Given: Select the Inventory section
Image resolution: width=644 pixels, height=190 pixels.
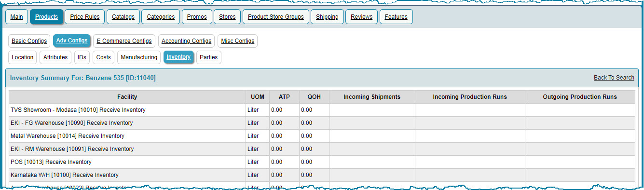Looking at the screenshot, I should tap(178, 57).
